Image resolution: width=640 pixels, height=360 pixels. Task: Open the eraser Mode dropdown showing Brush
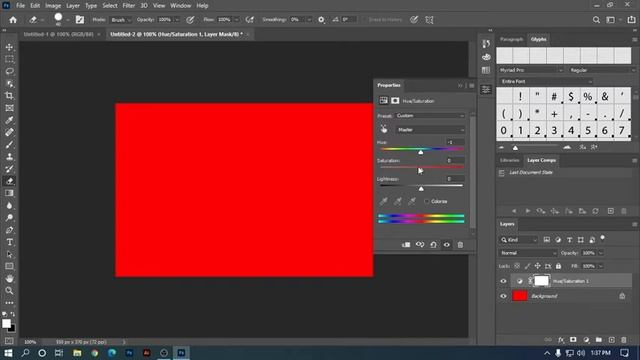[x=120, y=20]
